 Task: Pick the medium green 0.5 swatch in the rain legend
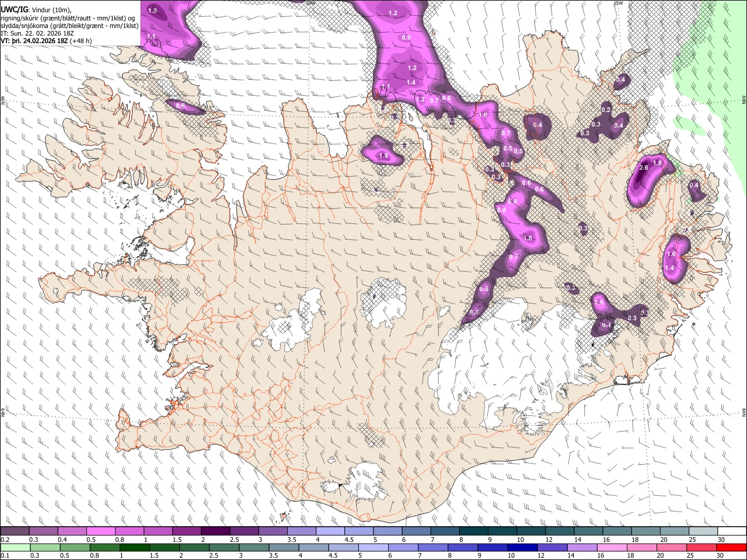[75, 547]
